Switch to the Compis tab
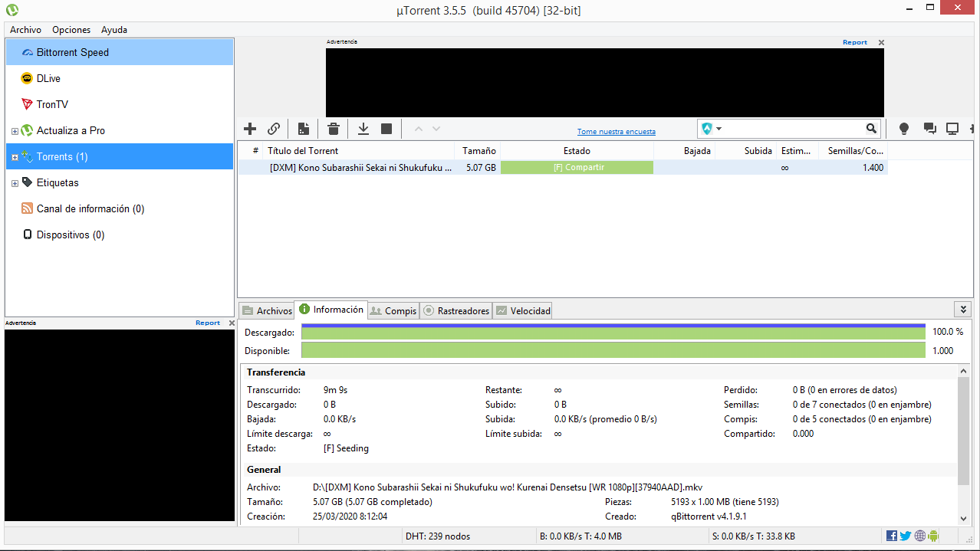The width and height of the screenshot is (980, 551). [x=393, y=310]
